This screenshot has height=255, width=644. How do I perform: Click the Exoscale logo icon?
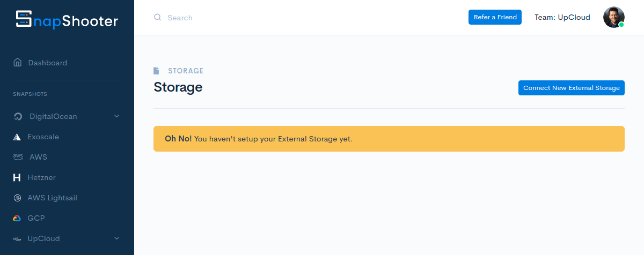click(x=17, y=137)
